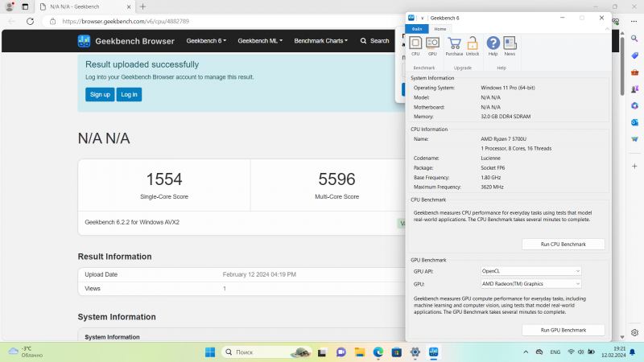This screenshot has width=644, height=362.
Task: Click the 5596 Multi-Core Score value
Action: coord(336,179)
